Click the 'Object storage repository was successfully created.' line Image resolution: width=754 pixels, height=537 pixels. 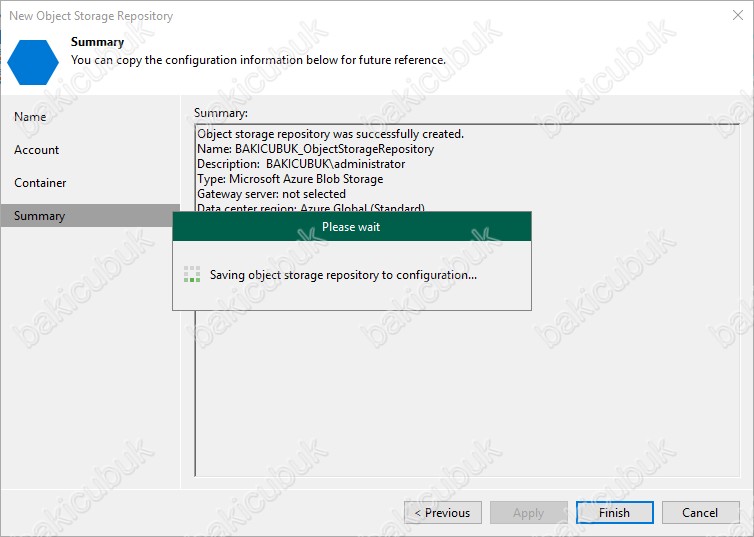coord(330,134)
